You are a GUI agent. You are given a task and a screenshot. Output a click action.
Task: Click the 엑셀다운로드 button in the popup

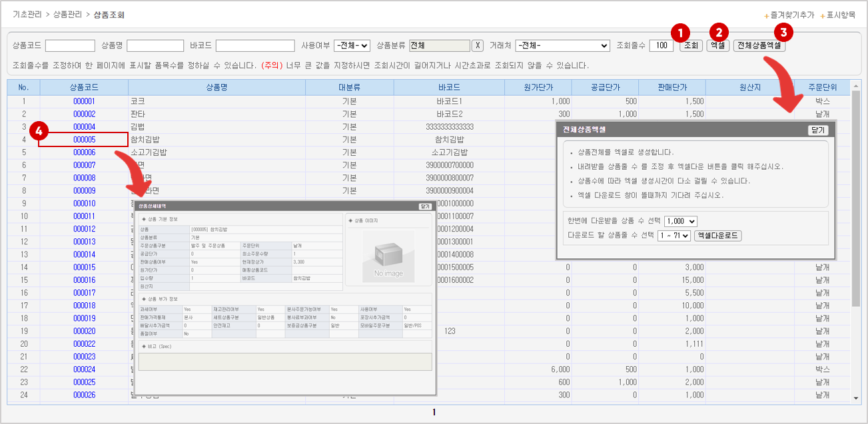[x=718, y=236]
